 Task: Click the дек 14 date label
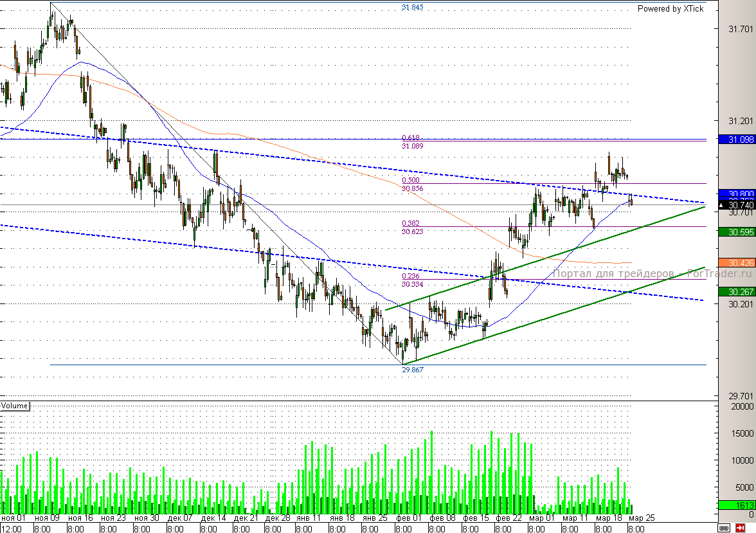pyautogui.click(x=213, y=518)
